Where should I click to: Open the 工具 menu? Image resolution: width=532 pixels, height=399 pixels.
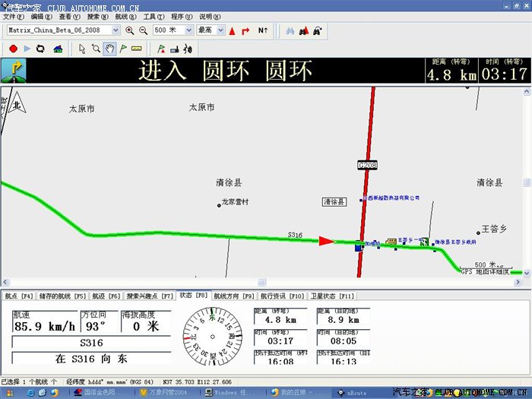click(x=154, y=16)
